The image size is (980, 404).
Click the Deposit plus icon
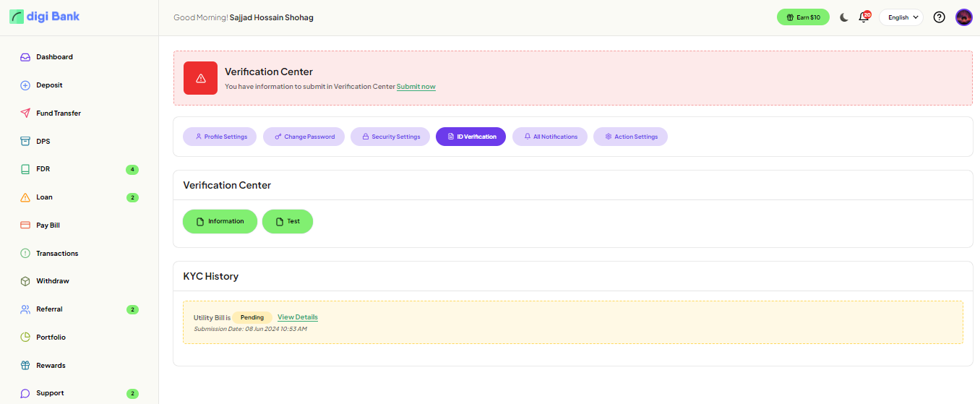(25, 85)
